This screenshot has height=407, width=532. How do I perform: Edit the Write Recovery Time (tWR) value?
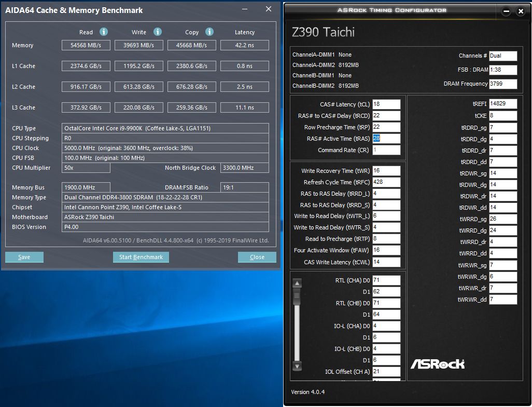pos(386,171)
